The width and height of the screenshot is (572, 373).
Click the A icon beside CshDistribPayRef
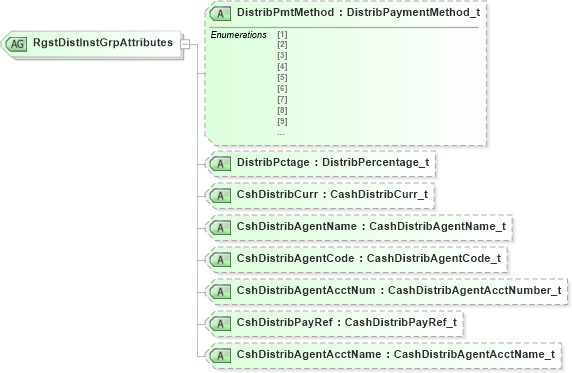point(220,324)
